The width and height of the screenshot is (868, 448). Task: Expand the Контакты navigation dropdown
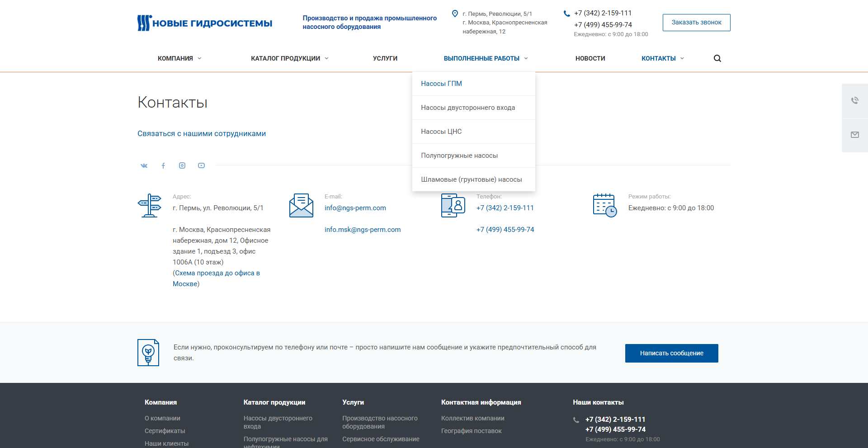662,58
